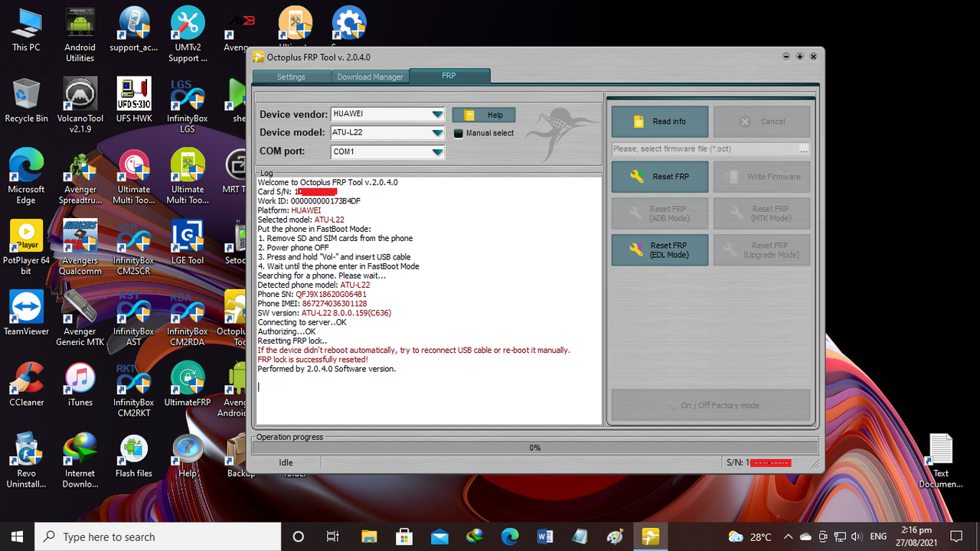The height and width of the screenshot is (551, 980).
Task: Enable the Manual select checkbox
Action: point(459,133)
